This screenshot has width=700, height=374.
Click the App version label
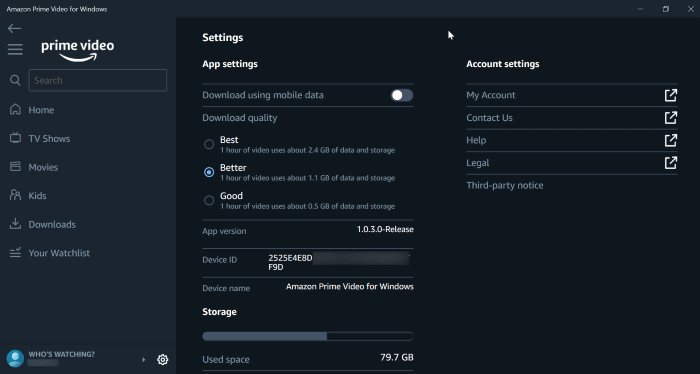click(x=224, y=231)
